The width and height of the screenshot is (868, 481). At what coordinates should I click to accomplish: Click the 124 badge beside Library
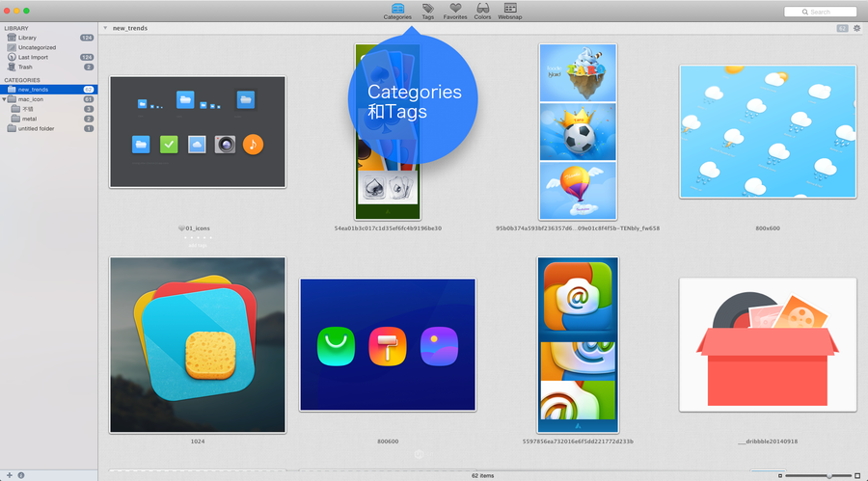pyautogui.click(x=87, y=38)
